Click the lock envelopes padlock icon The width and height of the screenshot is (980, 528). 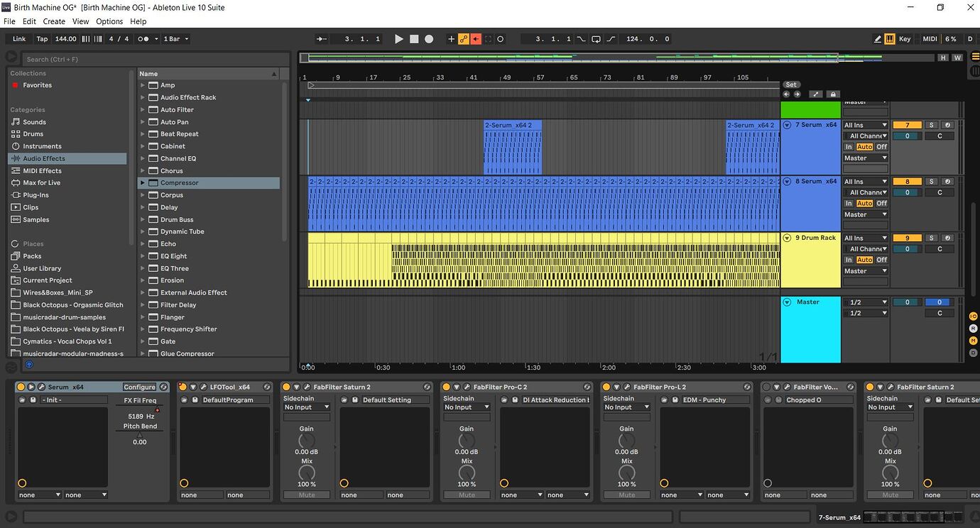click(833, 94)
